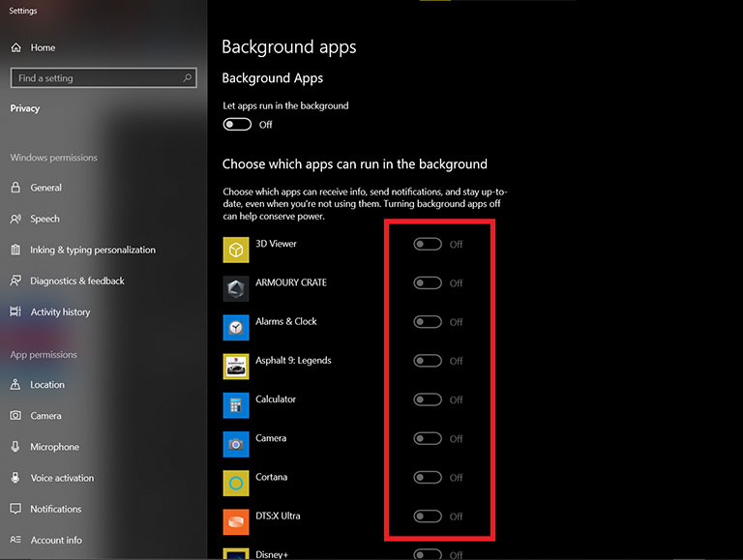Toggle background switch for 3D Viewer
Screen dimensions: 743x560
pos(428,244)
